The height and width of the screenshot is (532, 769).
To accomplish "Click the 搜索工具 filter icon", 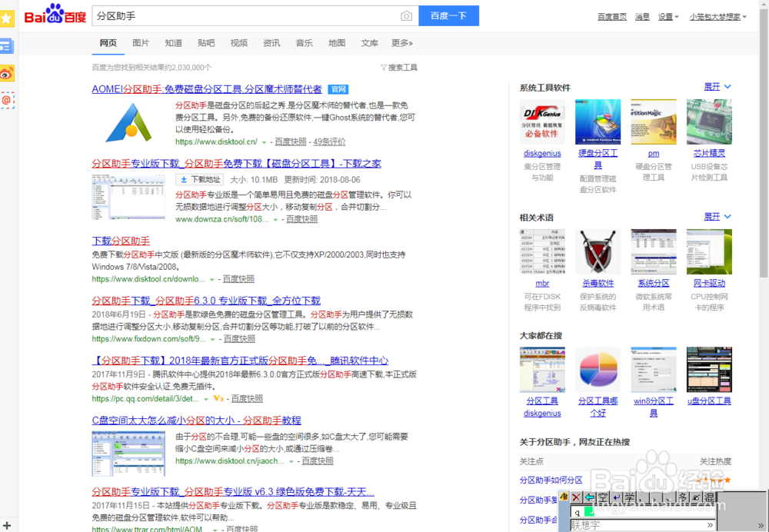I will point(384,68).
